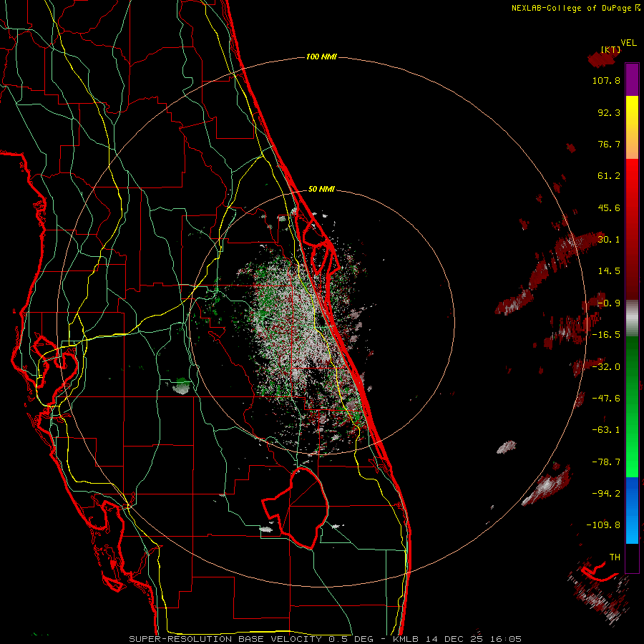The image size is (644, 644).
Task: Select the -47.6 velocity scale value
Action: [x=606, y=398]
